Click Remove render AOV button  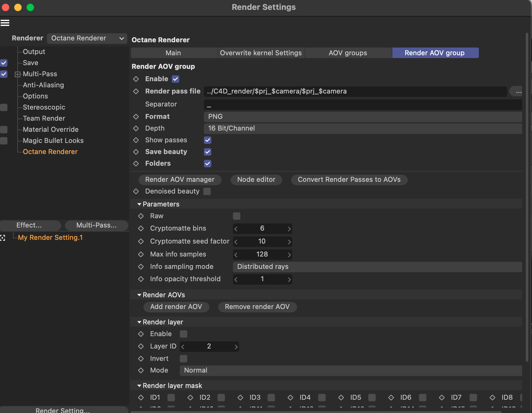pos(257,307)
